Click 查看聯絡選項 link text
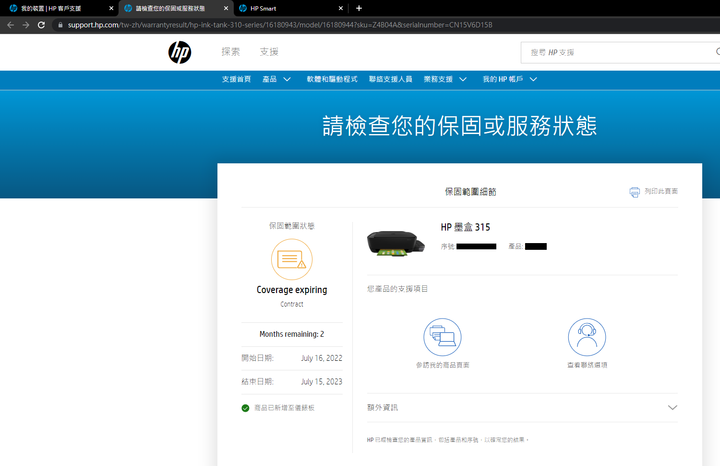Viewport: 720px width, 466px height. pyautogui.click(x=587, y=365)
